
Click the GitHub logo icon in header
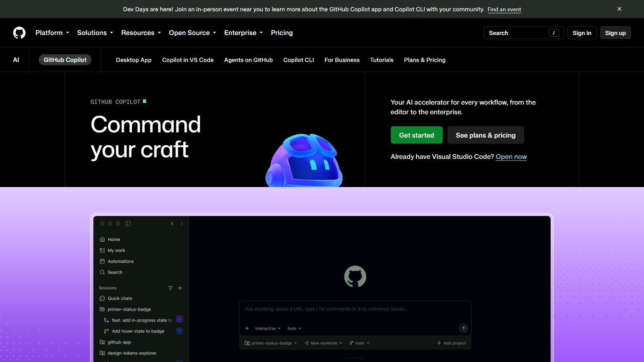[19, 33]
